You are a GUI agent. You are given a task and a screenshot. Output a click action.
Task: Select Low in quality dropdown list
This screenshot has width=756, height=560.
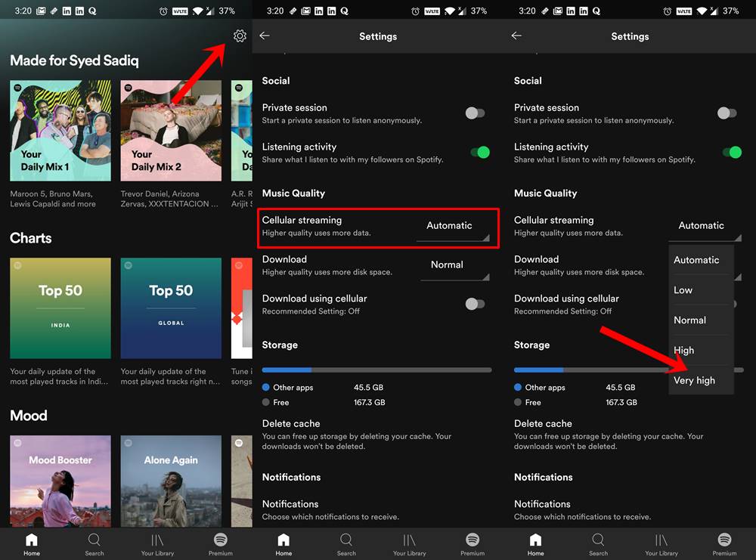[x=701, y=290]
